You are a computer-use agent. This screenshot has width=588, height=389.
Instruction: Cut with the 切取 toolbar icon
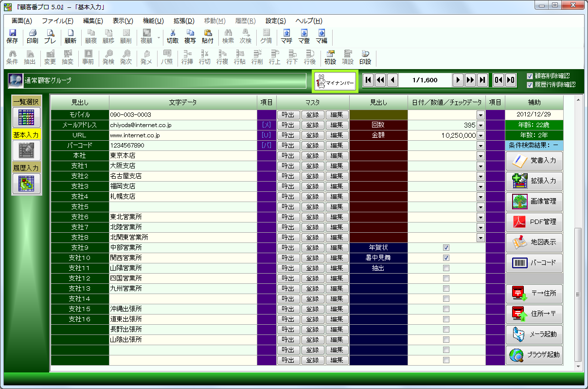click(x=173, y=37)
